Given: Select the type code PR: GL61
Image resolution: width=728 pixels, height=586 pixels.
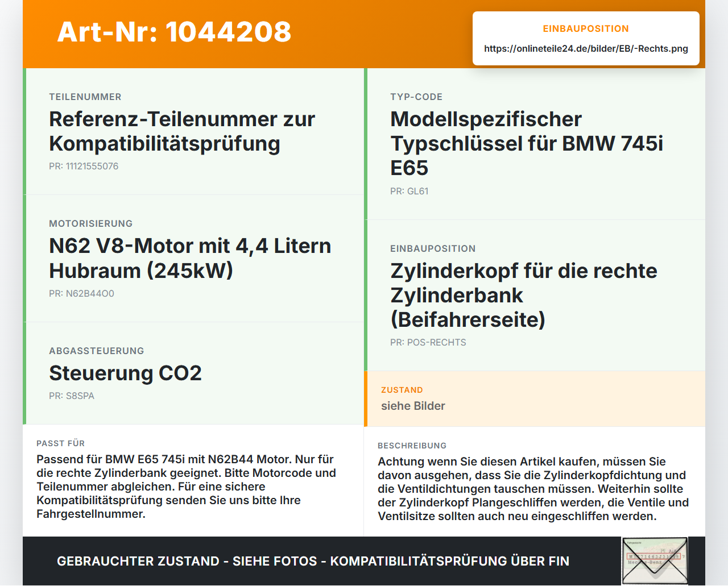Looking at the screenshot, I should pyautogui.click(x=409, y=192).
